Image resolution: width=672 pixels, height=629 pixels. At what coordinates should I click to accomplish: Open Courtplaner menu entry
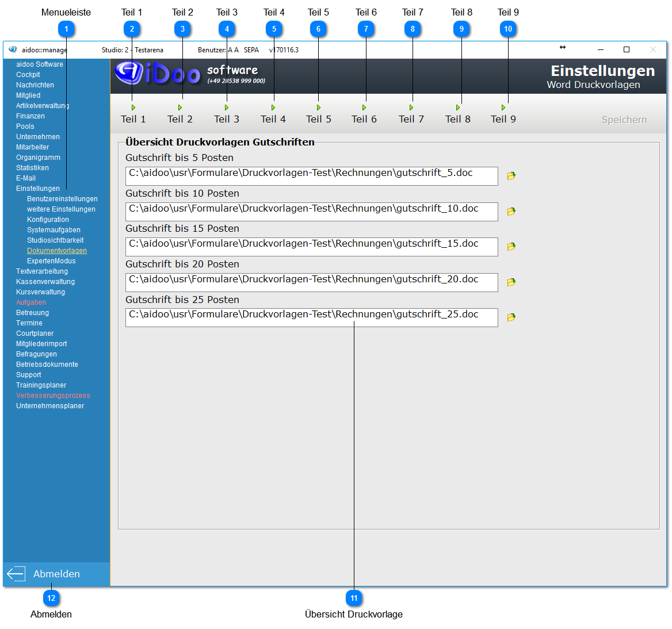pyautogui.click(x=35, y=333)
